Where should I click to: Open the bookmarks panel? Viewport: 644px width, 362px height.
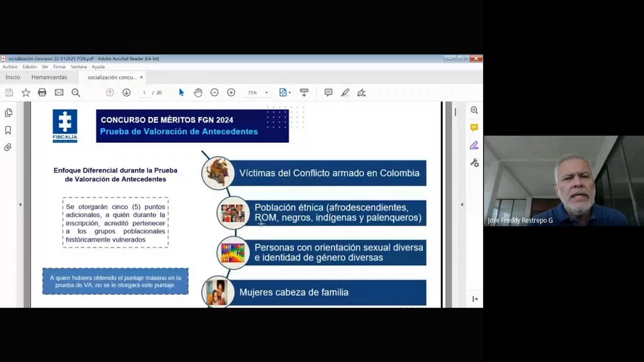8,130
